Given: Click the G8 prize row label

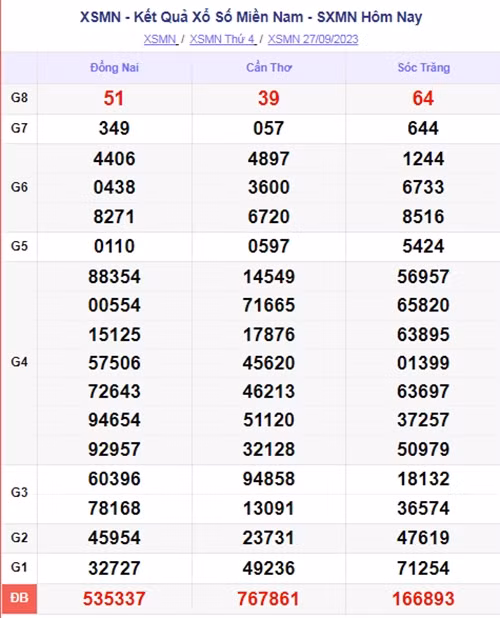Looking at the screenshot, I should pos(19,98).
